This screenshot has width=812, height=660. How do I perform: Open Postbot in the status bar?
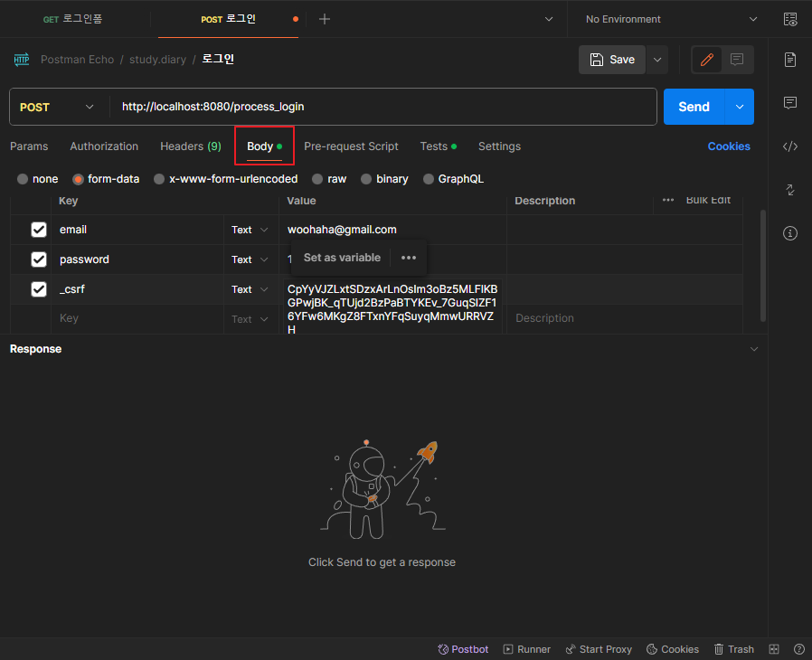(463, 649)
